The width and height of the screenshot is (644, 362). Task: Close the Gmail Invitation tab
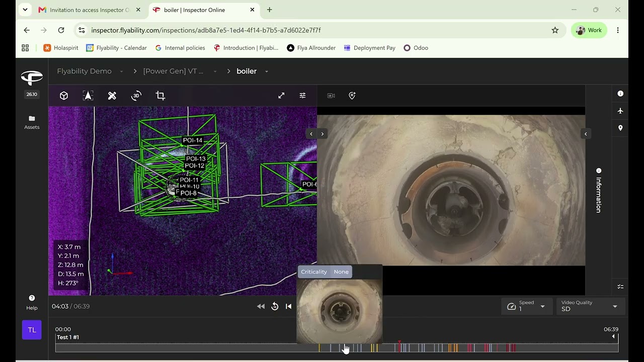pyautogui.click(x=138, y=10)
